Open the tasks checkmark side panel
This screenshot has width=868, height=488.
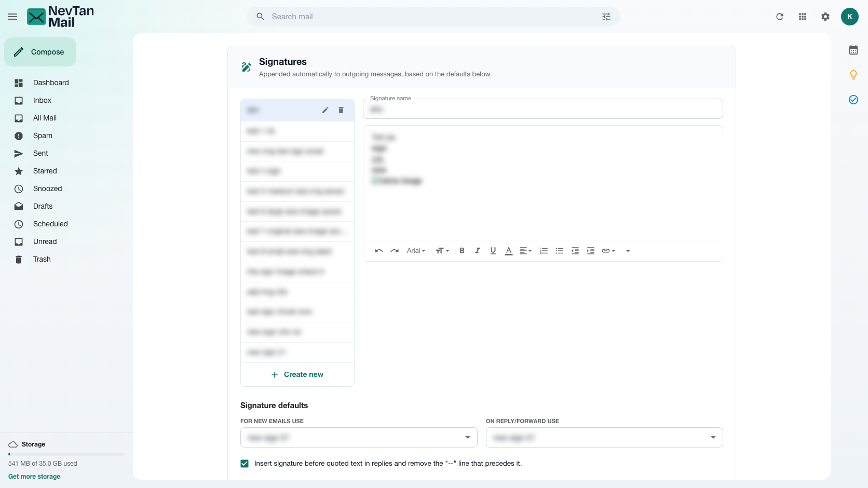853,100
